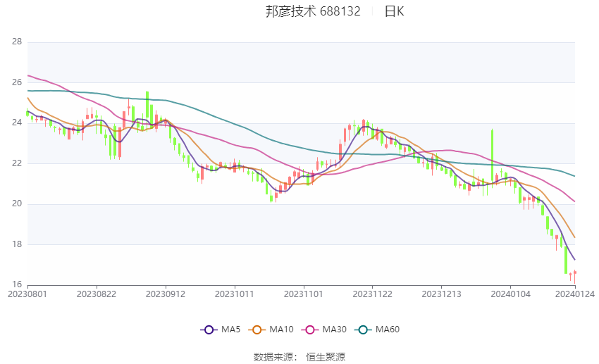Click the y-axis value 20
The height and width of the screenshot is (364, 599).
click(17, 203)
